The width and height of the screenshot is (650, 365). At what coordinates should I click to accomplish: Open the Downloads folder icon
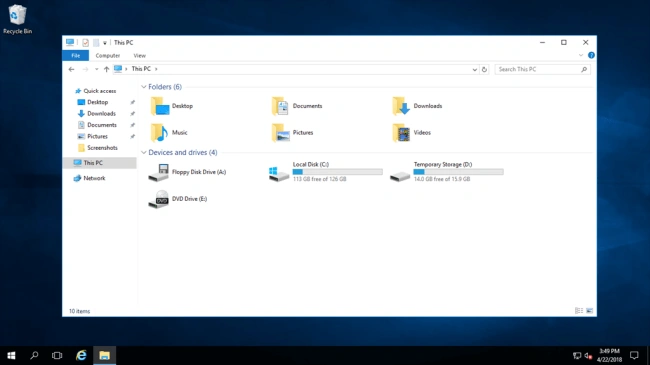(401, 106)
